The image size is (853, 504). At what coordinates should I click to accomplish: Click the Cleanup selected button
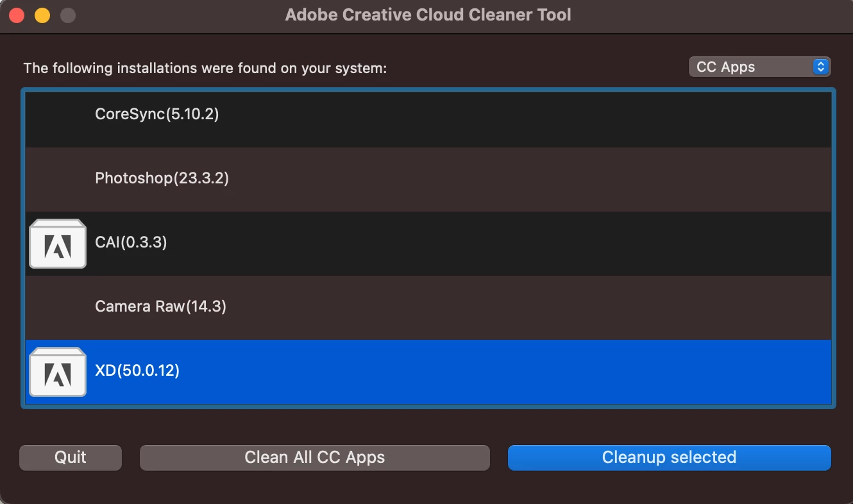670,458
